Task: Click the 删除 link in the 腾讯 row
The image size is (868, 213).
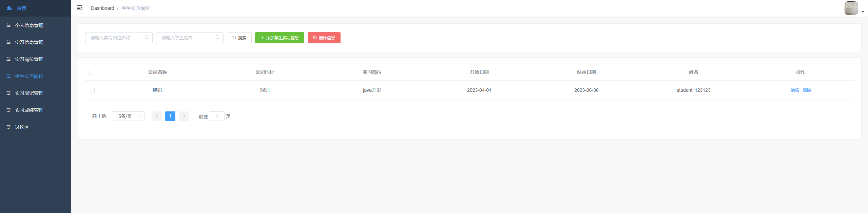Action: (x=807, y=90)
